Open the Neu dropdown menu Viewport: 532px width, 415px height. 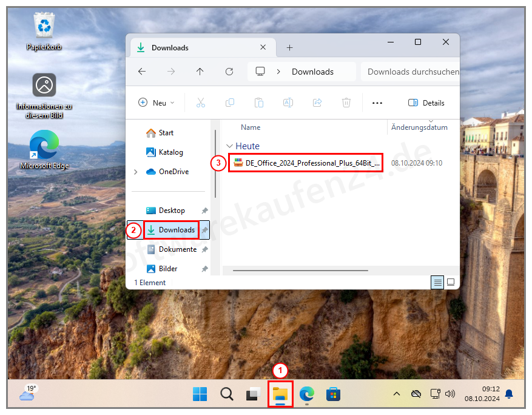coord(157,103)
